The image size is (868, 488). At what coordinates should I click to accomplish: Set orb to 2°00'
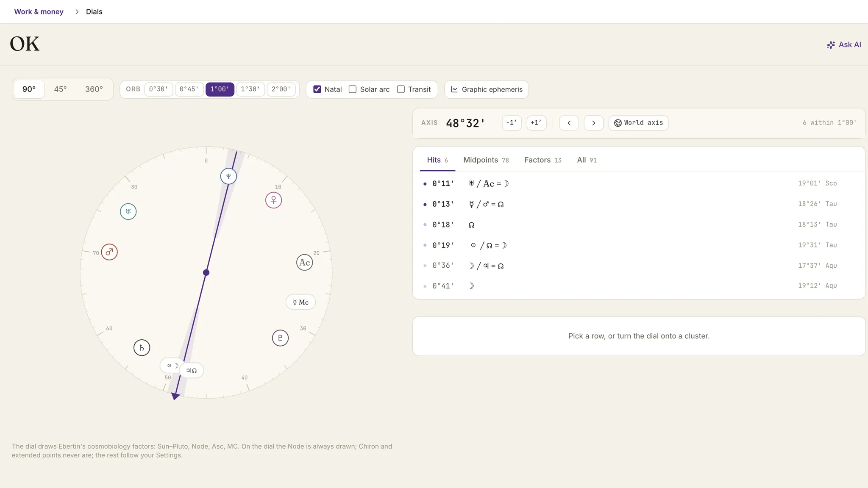281,89
